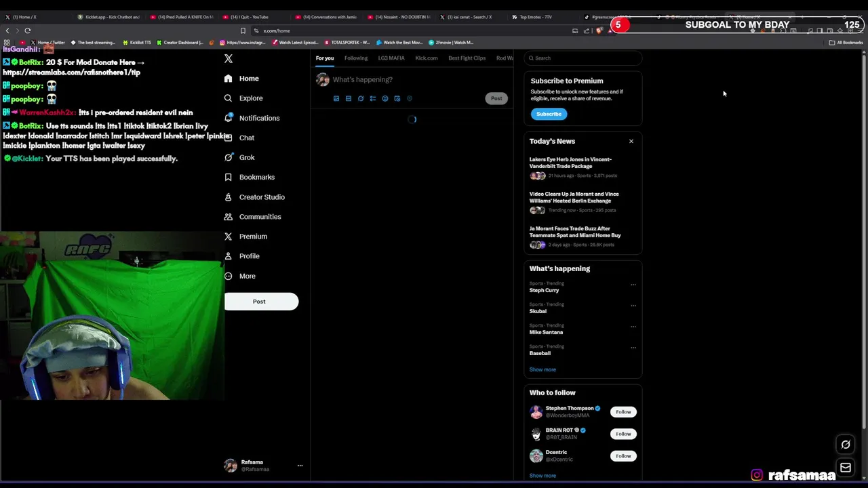Switch to the Kicklet.app browser tab
The width and height of the screenshot is (868, 488).
(108, 17)
